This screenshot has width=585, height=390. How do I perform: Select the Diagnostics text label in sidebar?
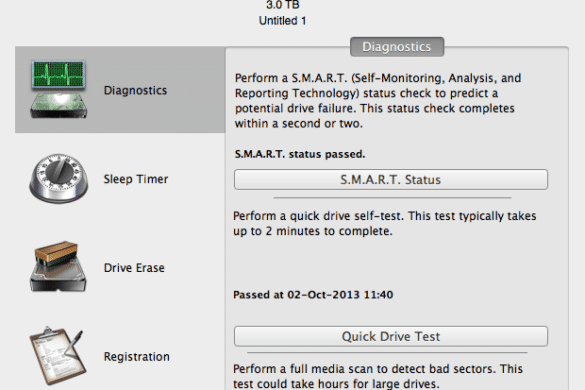click(x=135, y=91)
